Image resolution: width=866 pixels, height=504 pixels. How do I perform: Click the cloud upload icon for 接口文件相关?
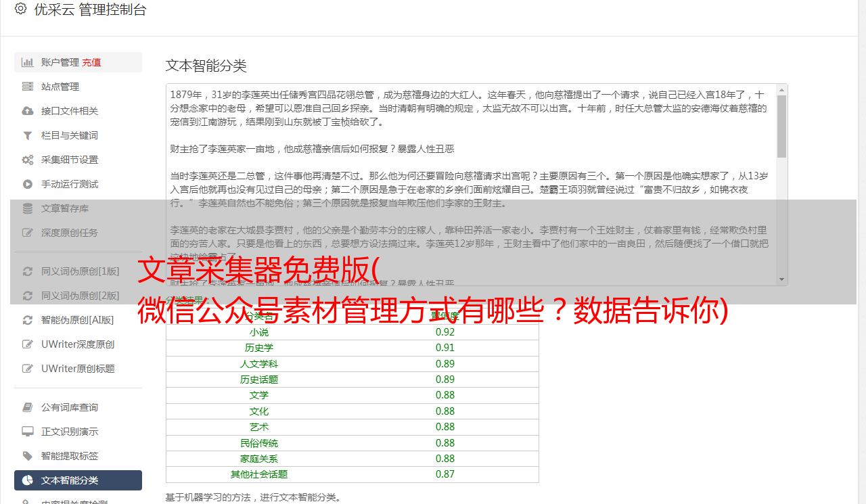point(28,111)
